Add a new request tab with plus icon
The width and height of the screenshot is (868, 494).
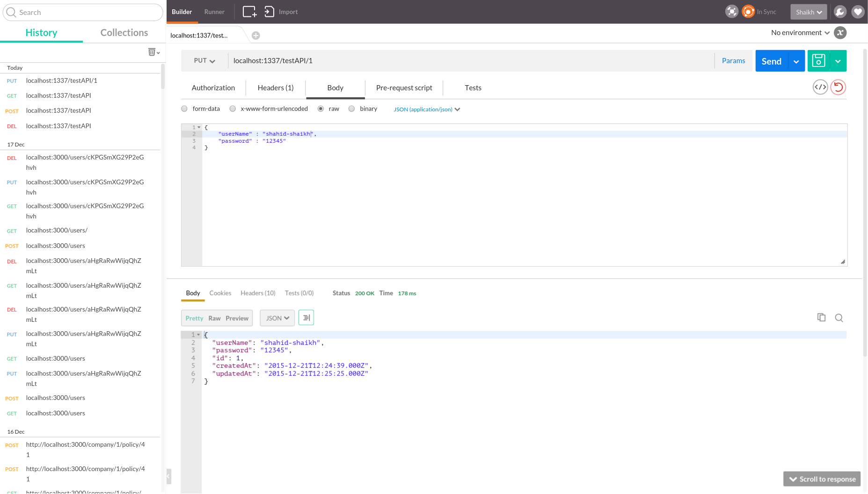tap(256, 36)
